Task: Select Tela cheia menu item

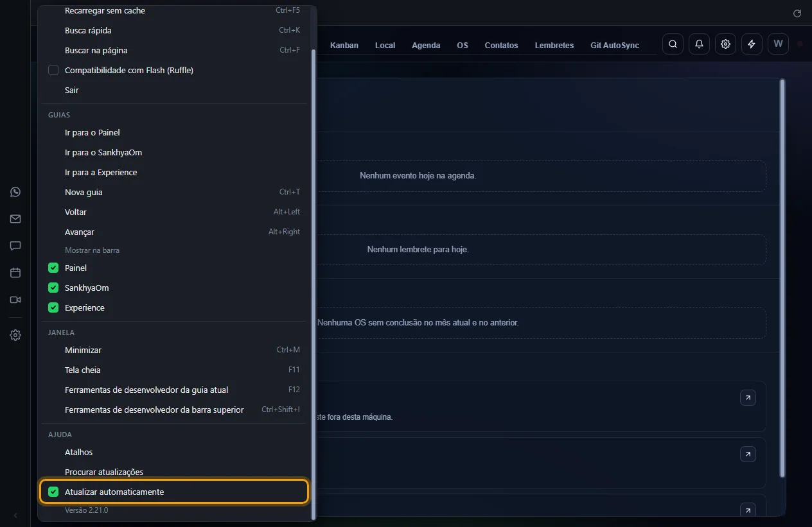Action: [174, 370]
